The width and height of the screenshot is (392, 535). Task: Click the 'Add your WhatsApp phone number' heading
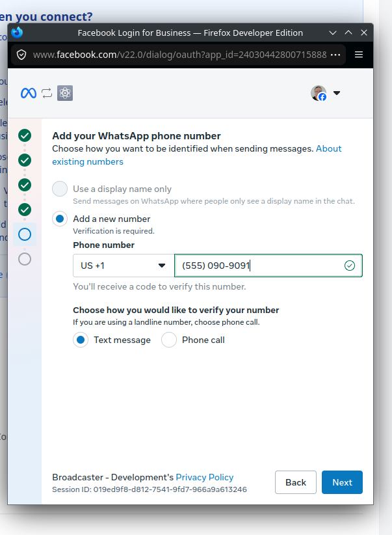[x=137, y=136]
